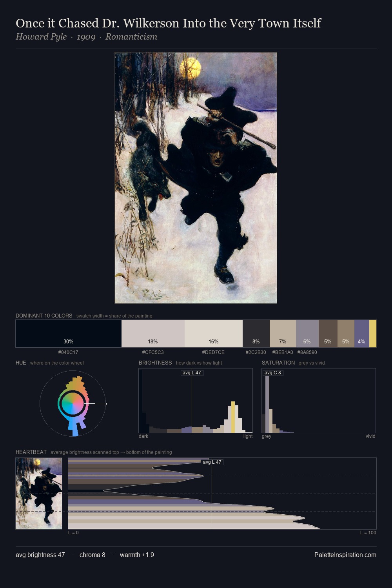Click the HEARTBEAT section heading
Screen dimensions: 392x588
click(31, 452)
